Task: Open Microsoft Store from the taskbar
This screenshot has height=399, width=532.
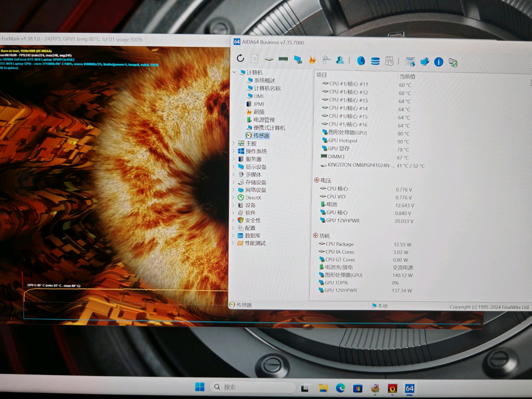Action: 358,388
